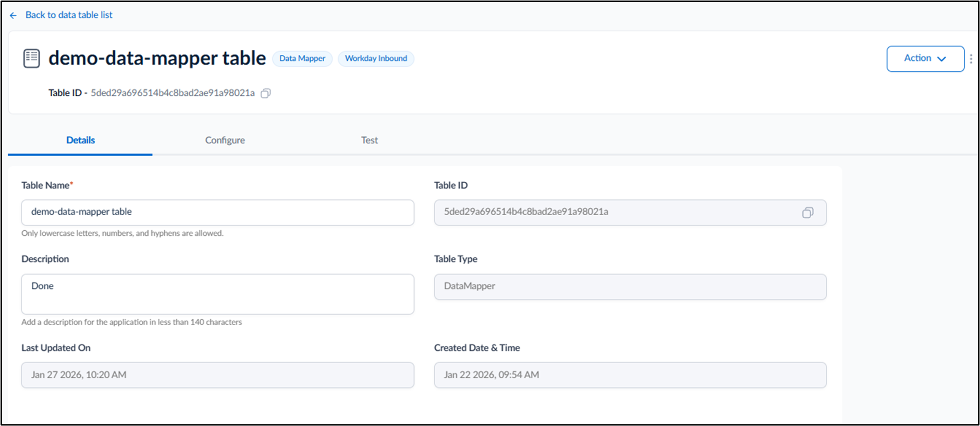Screen dimensions: 980x426
Task: Click the Last Updated On field
Action: click(x=218, y=375)
